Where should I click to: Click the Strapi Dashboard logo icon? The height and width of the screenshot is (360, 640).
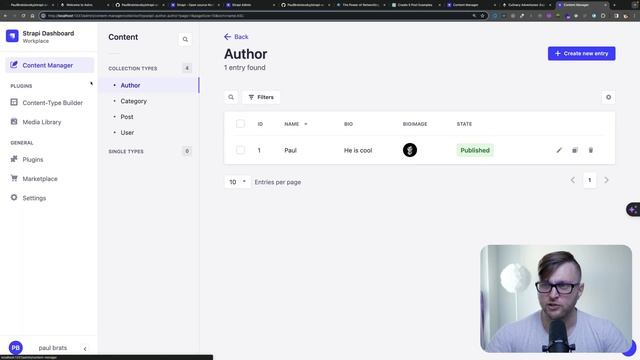pos(12,36)
